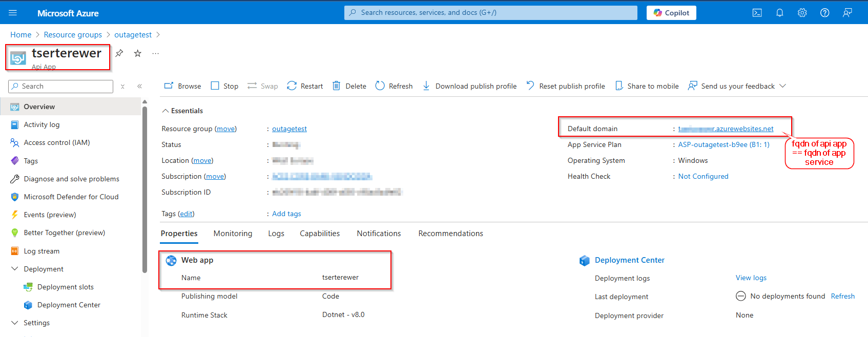This screenshot has height=337, width=868.
Task: Switch to the Notifications tab
Action: click(379, 234)
